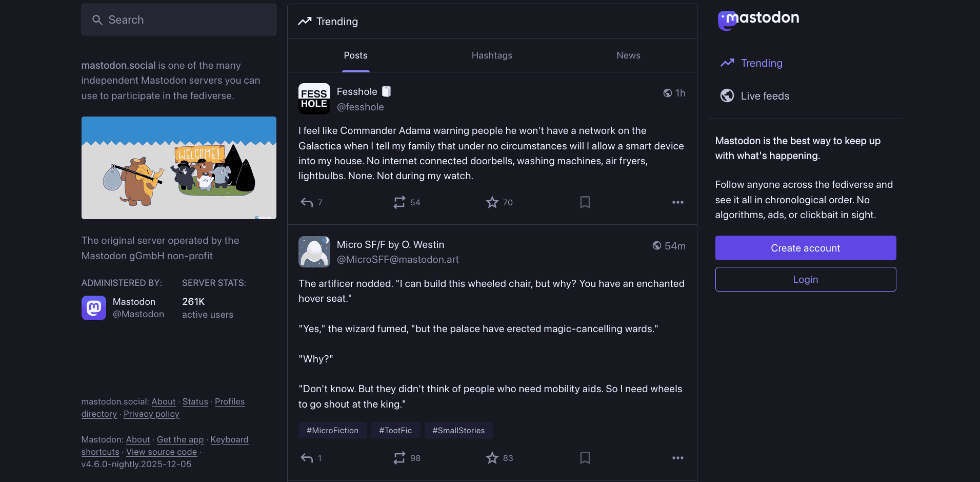The width and height of the screenshot is (980, 482).
Task: Switch to the News tab
Action: tap(628, 55)
